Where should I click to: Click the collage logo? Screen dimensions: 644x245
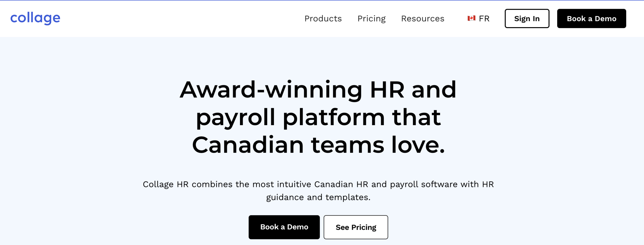pyautogui.click(x=35, y=18)
